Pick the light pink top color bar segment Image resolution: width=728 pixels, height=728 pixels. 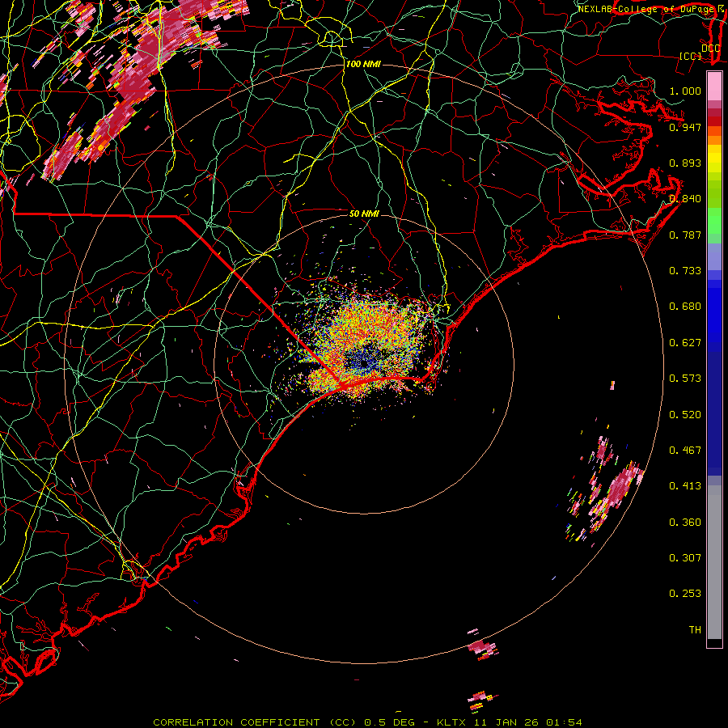click(x=714, y=86)
